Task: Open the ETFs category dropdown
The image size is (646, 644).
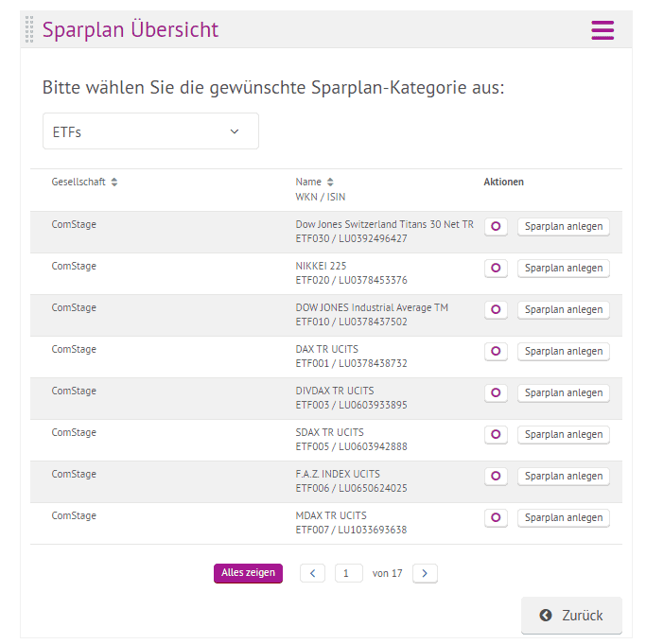Action: (x=150, y=131)
